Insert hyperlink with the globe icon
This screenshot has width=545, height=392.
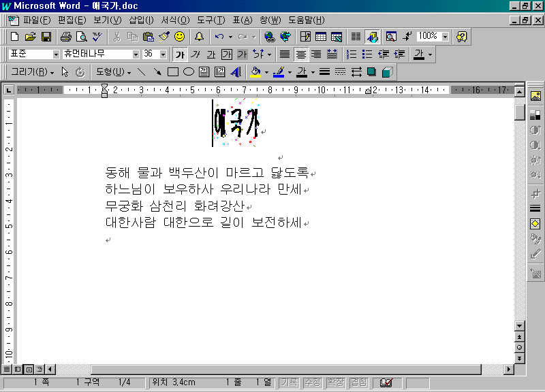[269, 37]
